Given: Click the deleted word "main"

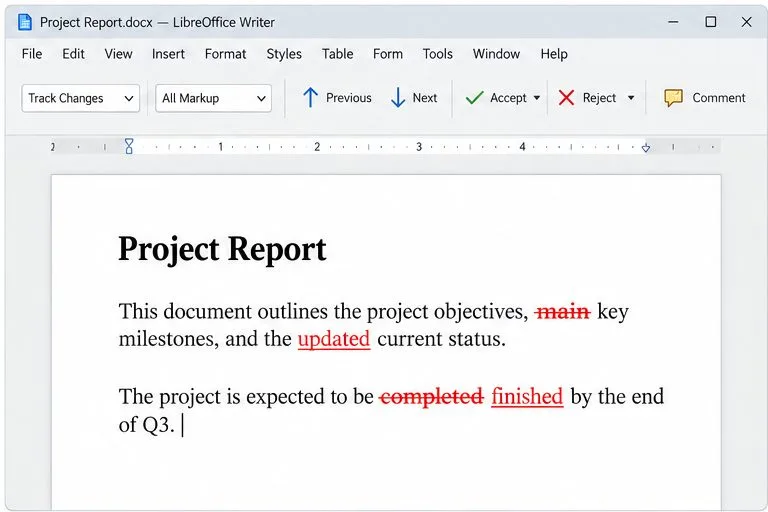Looking at the screenshot, I should point(563,312).
